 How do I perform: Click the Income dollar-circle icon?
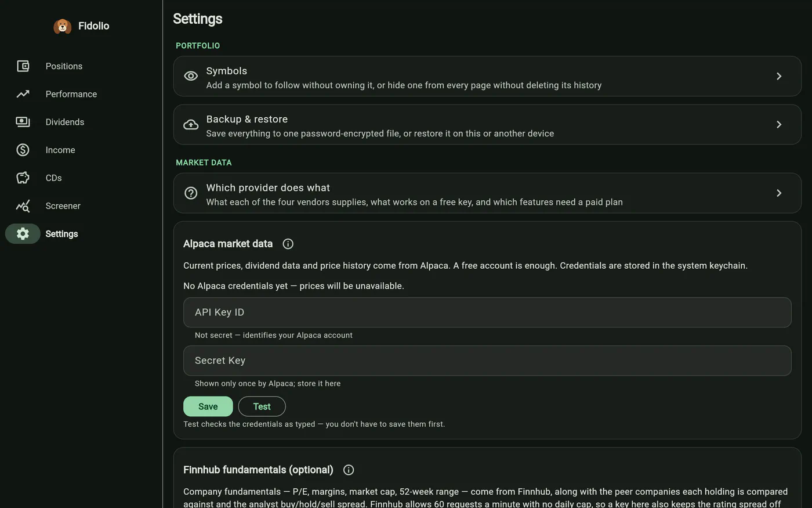(23, 150)
